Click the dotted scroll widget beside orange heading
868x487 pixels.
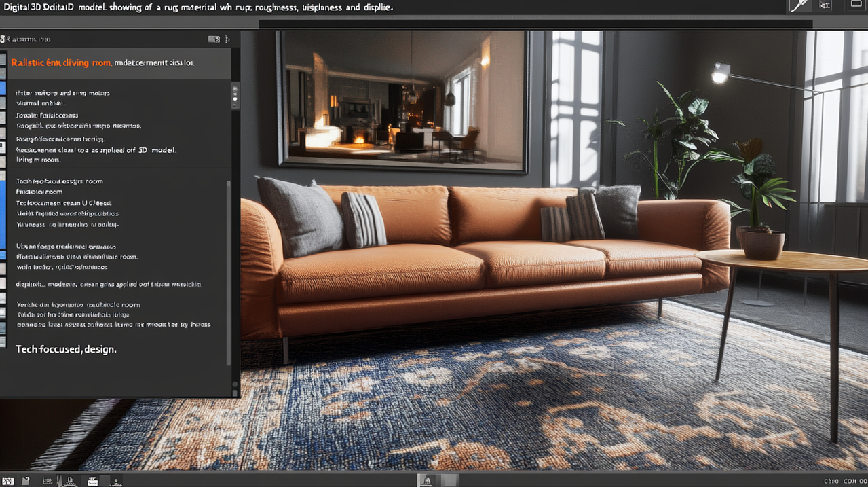235,96
